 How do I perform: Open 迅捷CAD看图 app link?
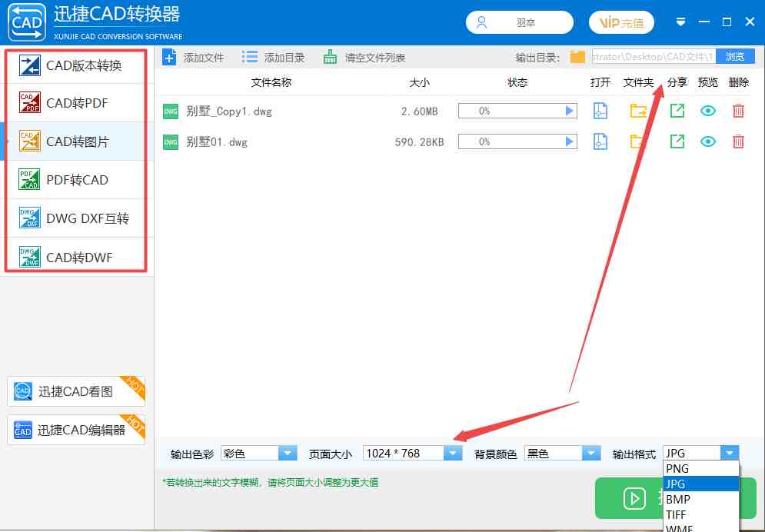tap(76, 391)
